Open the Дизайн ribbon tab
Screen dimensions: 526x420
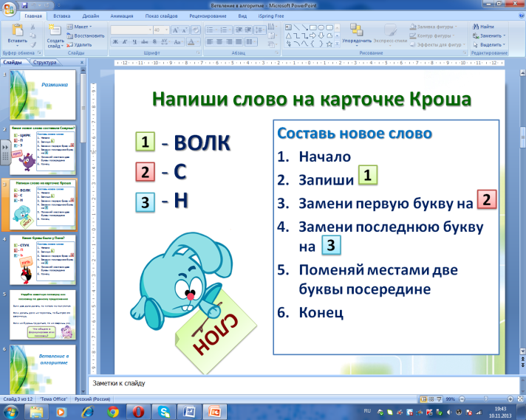click(91, 16)
